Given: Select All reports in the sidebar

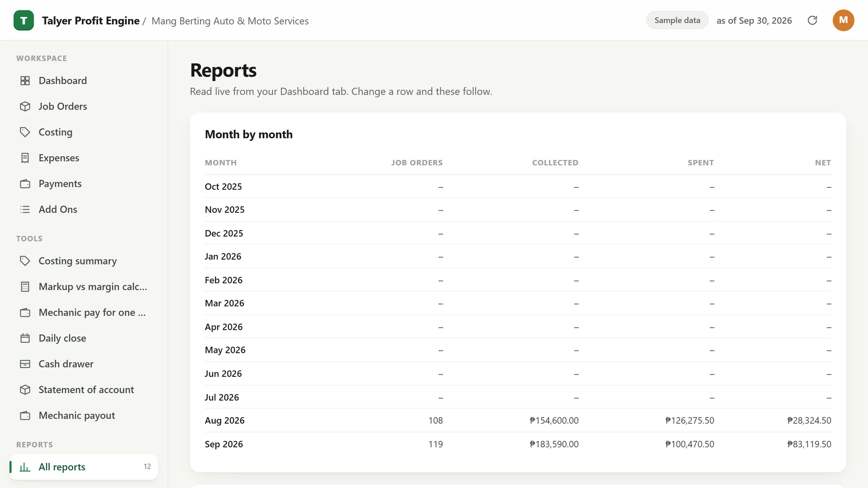Looking at the screenshot, I should [84, 467].
